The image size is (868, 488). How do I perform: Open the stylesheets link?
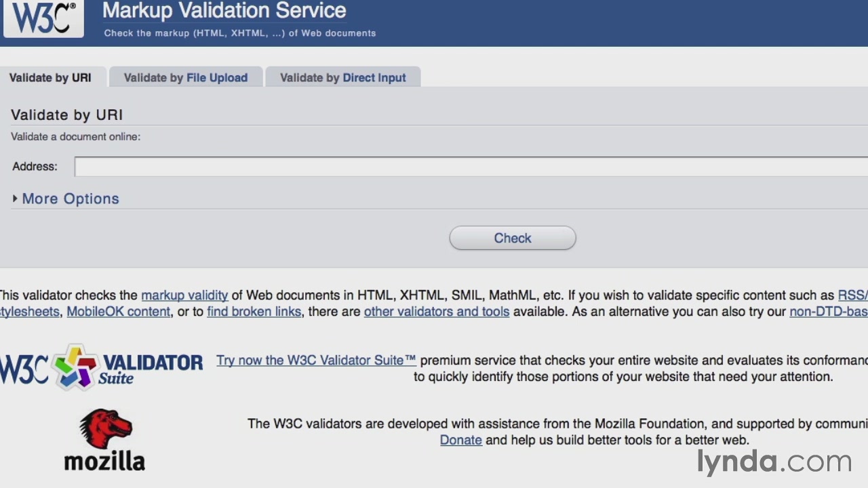[x=29, y=312]
